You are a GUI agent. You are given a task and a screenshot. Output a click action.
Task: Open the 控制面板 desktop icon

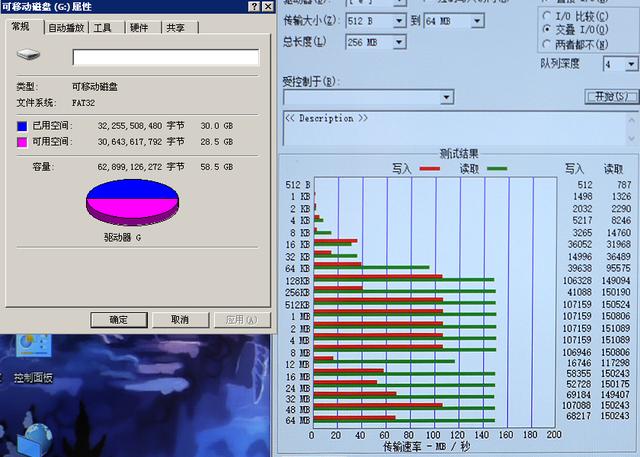(33, 378)
